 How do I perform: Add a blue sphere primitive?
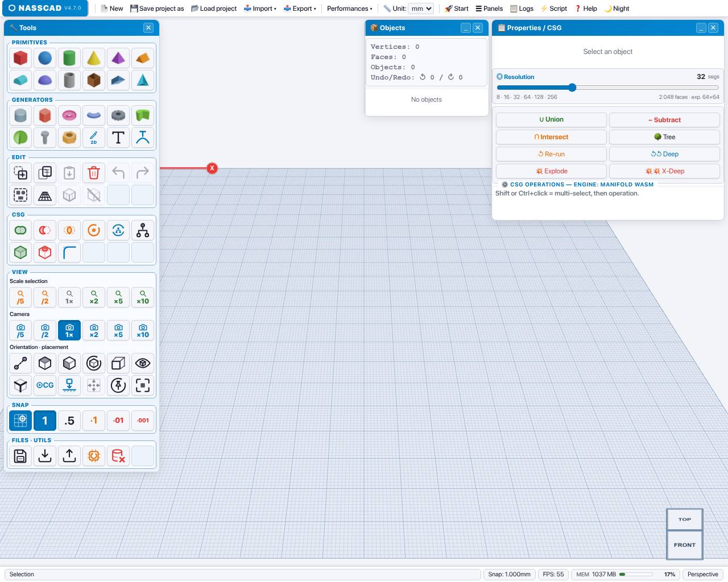45,58
